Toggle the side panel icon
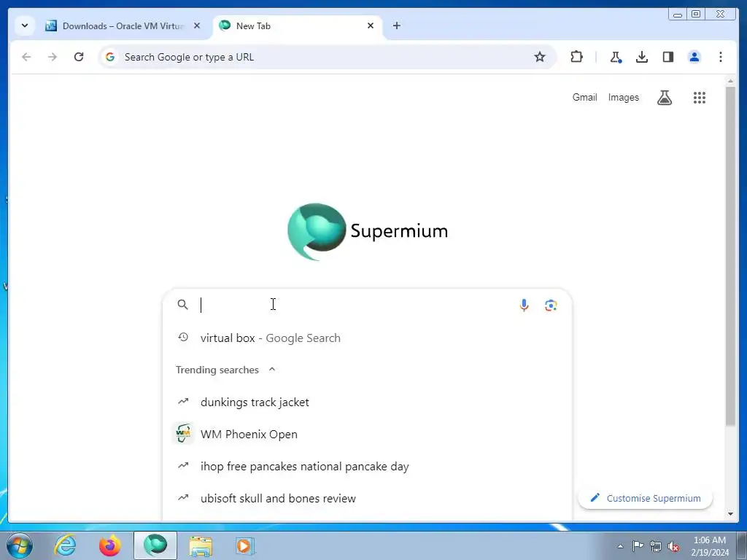The image size is (747, 560). pyautogui.click(x=668, y=57)
